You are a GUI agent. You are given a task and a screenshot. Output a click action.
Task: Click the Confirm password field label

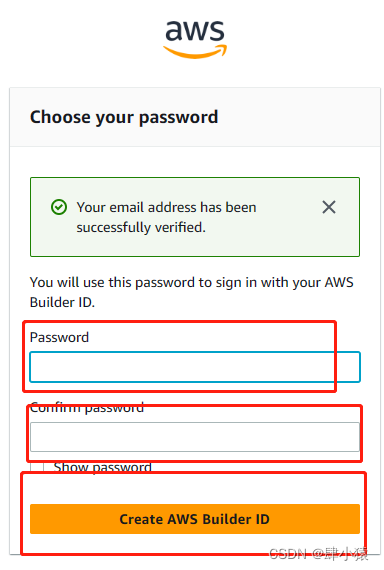[x=87, y=408]
